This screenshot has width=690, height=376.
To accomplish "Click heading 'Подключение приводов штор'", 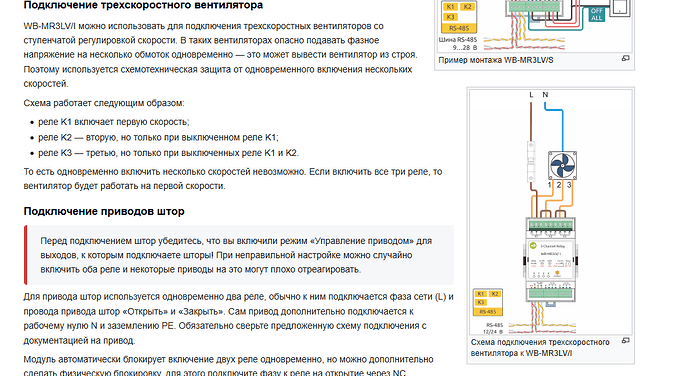I will (x=104, y=211).
